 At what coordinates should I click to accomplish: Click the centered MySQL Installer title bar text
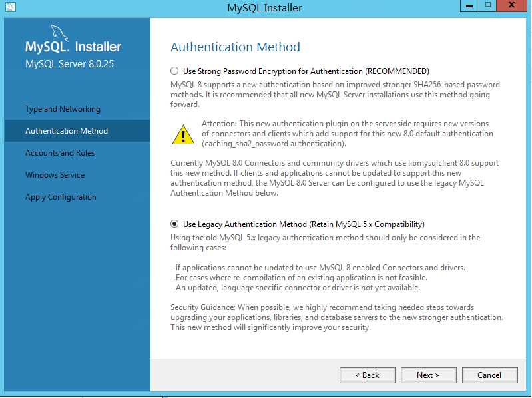(264, 8)
